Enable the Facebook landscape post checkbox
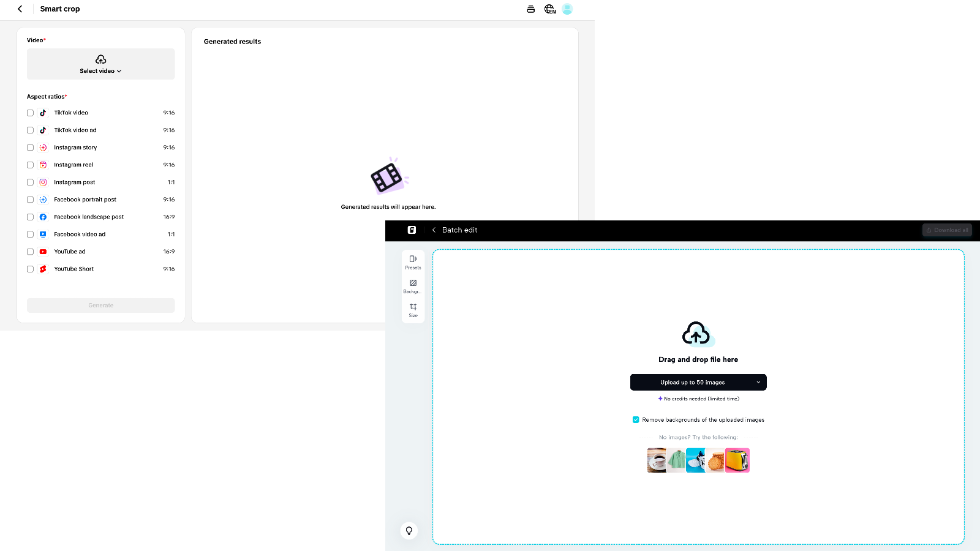This screenshot has width=980, height=551. click(29, 217)
